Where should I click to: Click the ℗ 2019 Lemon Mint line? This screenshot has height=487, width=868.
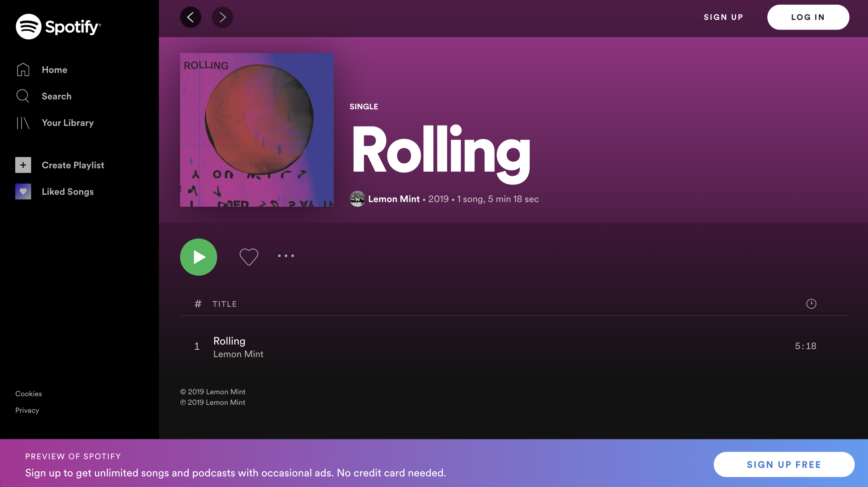point(213,403)
